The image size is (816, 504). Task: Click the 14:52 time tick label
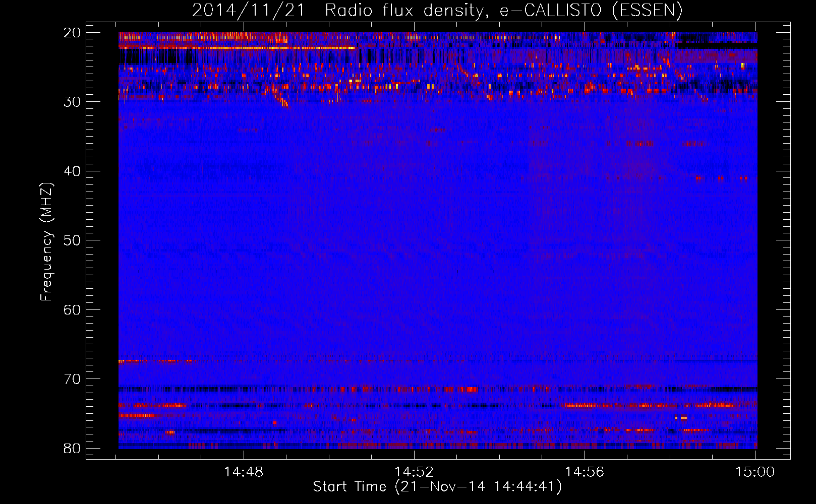(x=414, y=472)
